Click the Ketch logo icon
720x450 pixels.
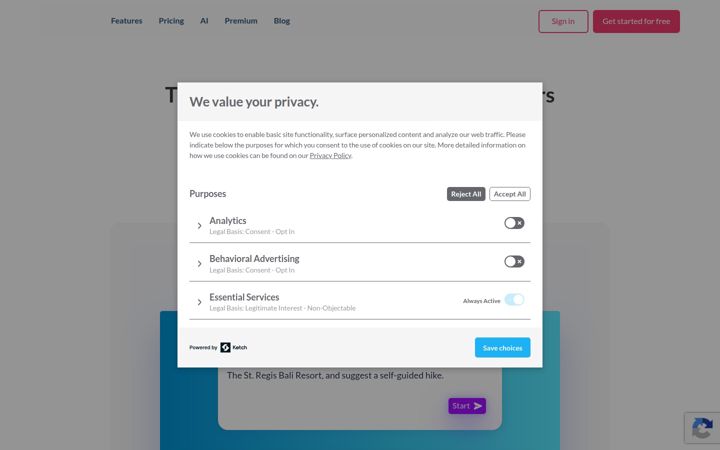(225, 348)
